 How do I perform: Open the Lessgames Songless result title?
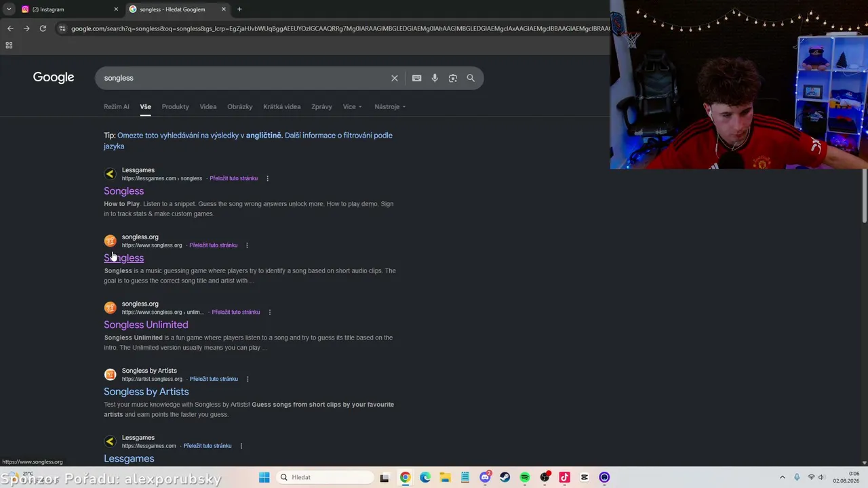[x=124, y=191]
